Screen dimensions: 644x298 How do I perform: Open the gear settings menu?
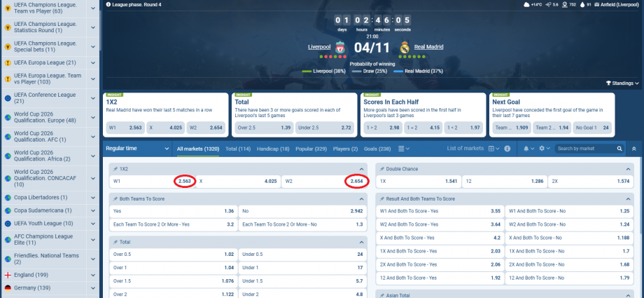541,149
